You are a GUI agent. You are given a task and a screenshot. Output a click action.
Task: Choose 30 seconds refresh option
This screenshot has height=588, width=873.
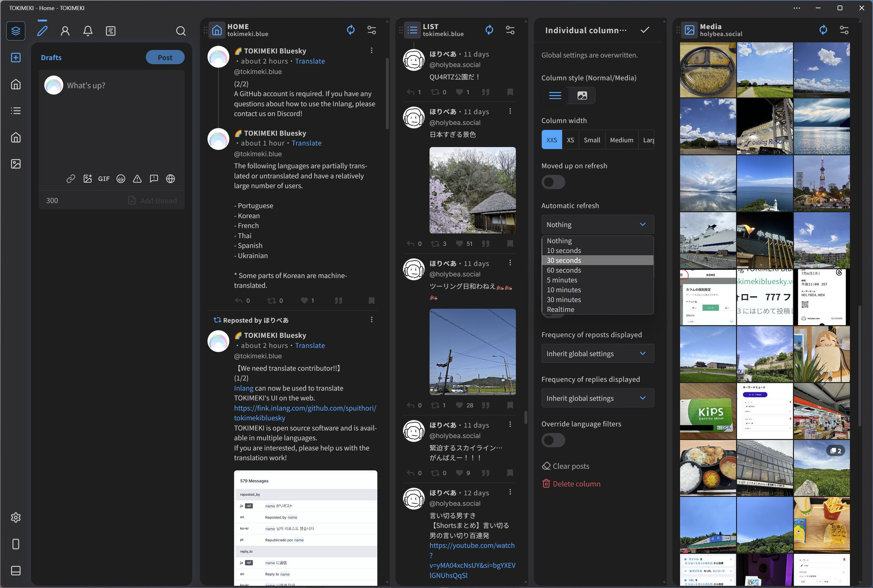pos(598,260)
